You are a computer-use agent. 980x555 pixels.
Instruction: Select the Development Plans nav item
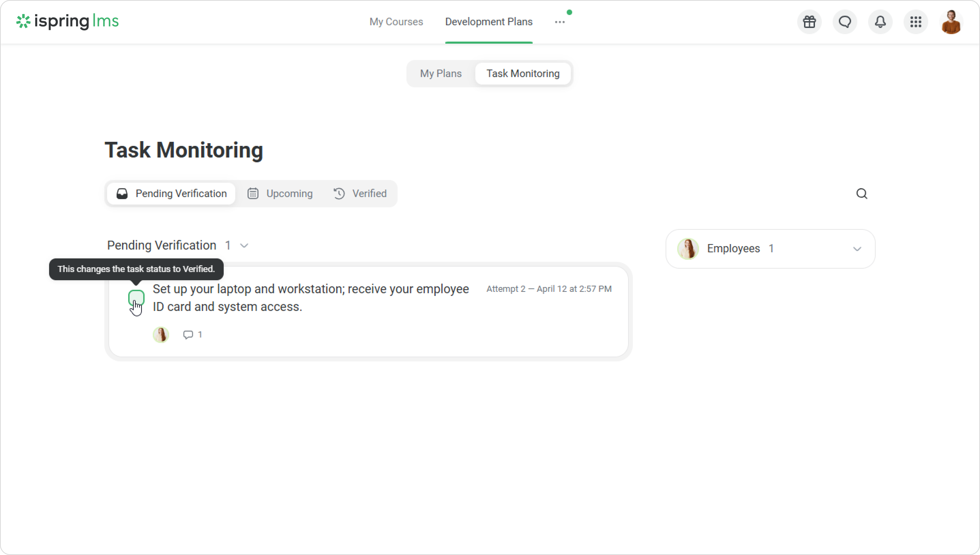(x=489, y=22)
